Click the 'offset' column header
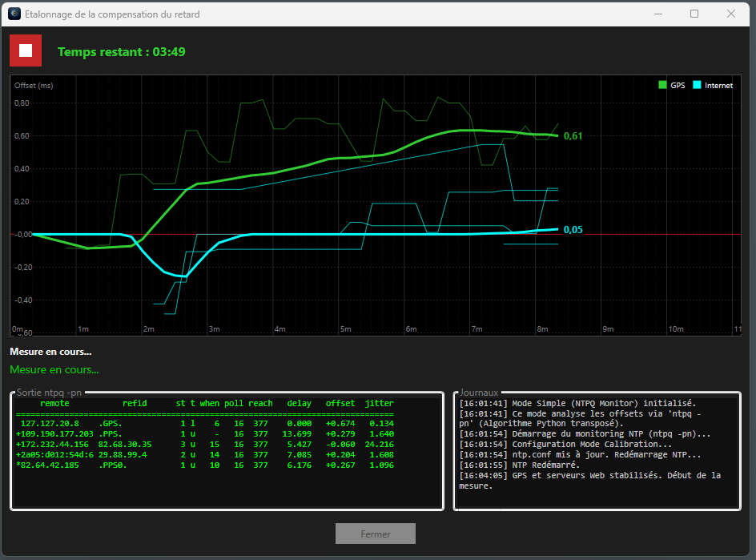The image size is (756, 560). [340, 403]
